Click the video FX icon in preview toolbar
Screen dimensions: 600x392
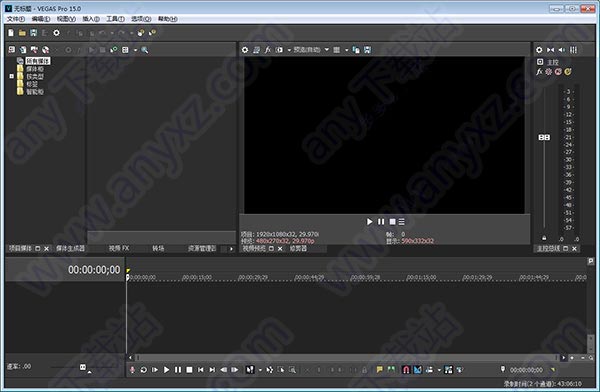(x=268, y=50)
